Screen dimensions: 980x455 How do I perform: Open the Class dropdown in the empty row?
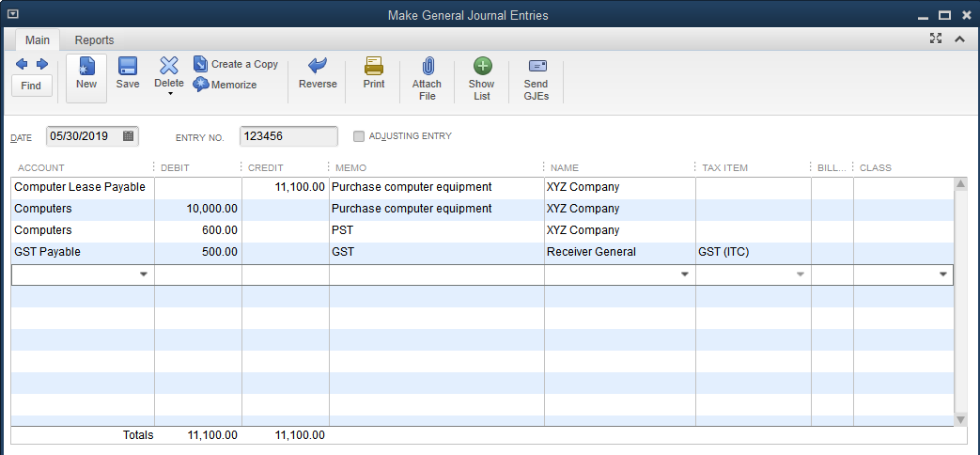[x=942, y=275]
